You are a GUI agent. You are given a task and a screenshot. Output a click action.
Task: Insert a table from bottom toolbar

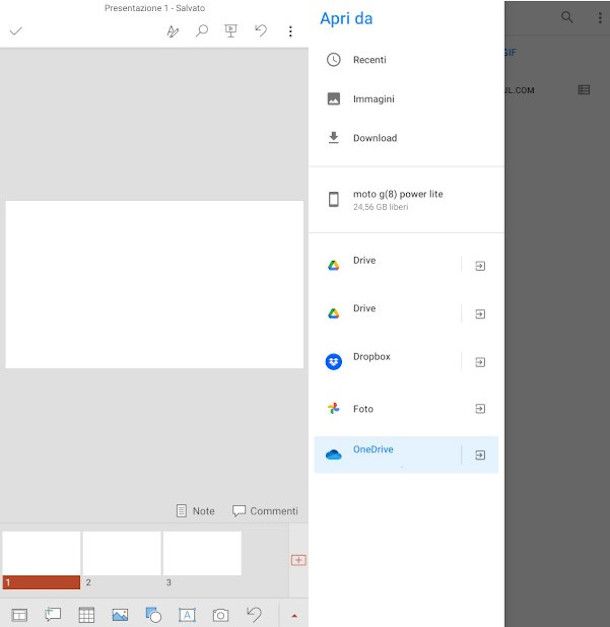(x=86, y=615)
